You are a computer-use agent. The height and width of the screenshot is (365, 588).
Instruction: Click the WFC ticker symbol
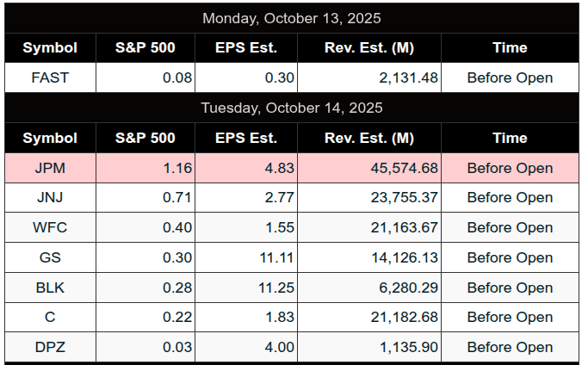coord(50,228)
